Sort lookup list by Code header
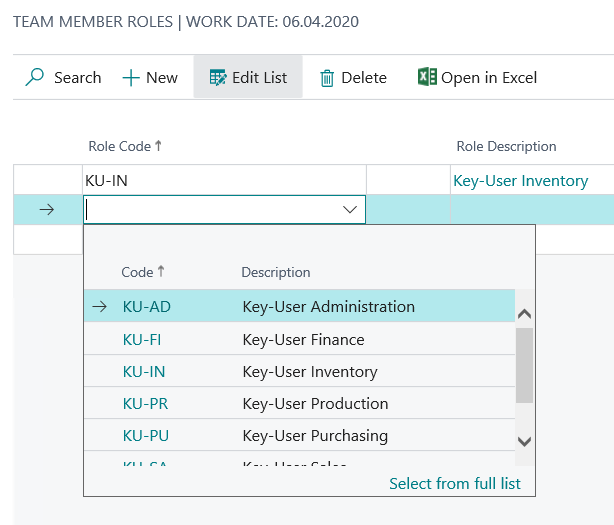The image size is (614, 525). (138, 272)
